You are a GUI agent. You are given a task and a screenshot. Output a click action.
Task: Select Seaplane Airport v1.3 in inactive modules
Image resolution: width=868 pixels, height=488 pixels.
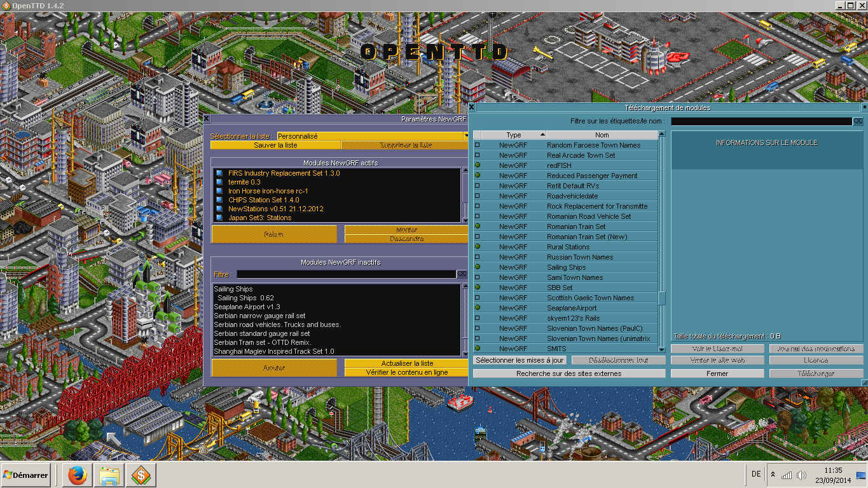(337, 307)
